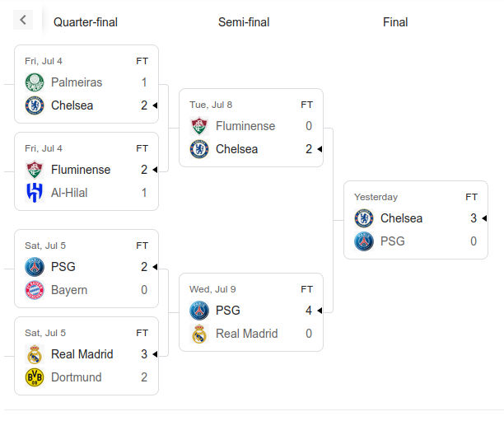This screenshot has width=504, height=421.
Task: Click Chelsea crest in Palmeiras quarter-final
Action: tap(35, 105)
